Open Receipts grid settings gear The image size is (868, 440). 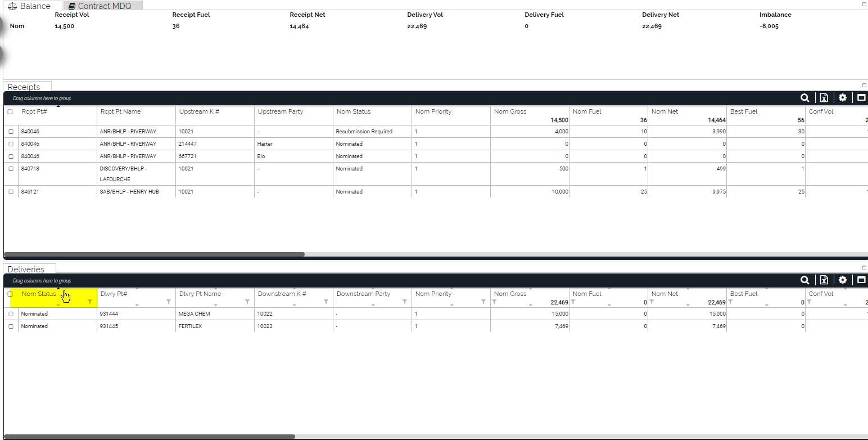pyautogui.click(x=842, y=98)
